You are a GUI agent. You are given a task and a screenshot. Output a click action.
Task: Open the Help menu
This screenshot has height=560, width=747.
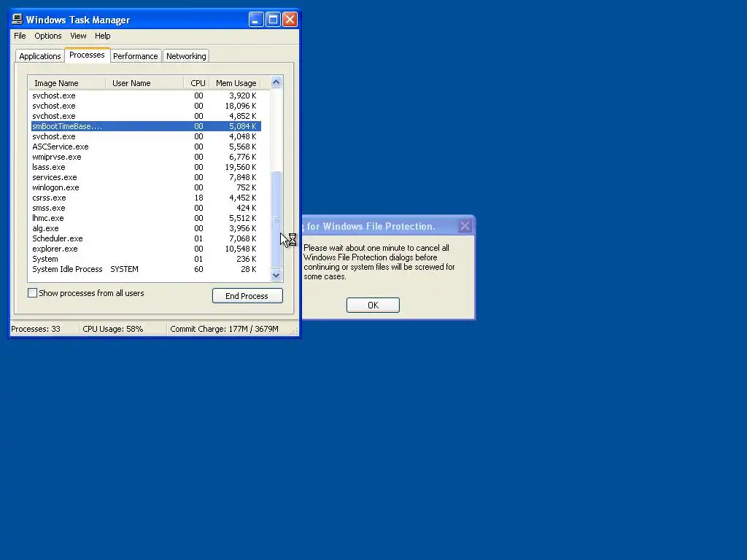[102, 36]
